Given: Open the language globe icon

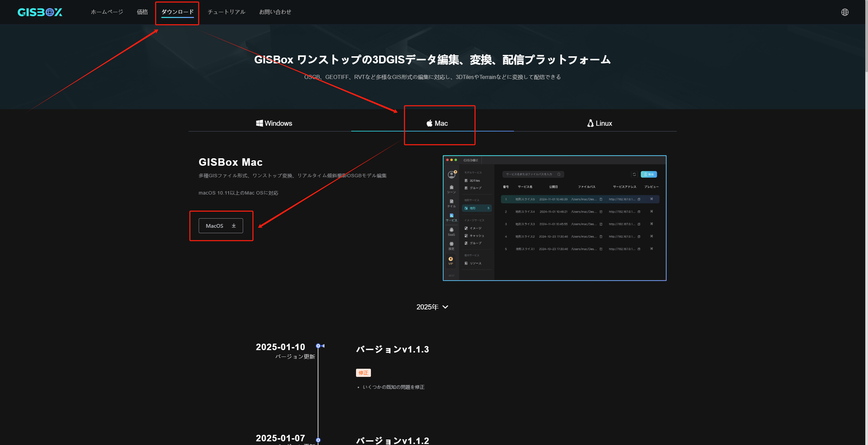Looking at the screenshot, I should coord(845,12).
